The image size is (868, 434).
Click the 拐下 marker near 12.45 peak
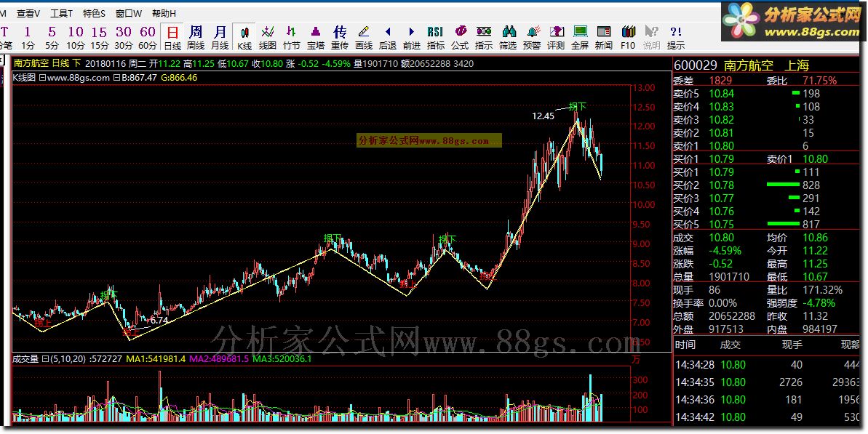[x=578, y=107]
